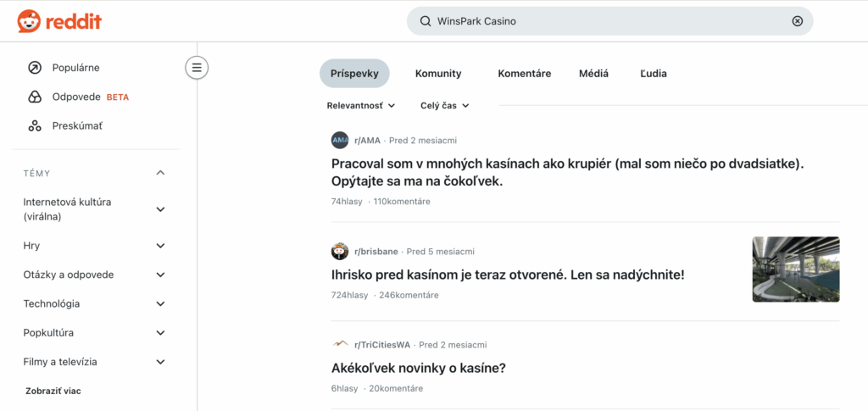Switch to the Médiá tab
Image resolution: width=868 pixels, height=411 pixels.
593,74
